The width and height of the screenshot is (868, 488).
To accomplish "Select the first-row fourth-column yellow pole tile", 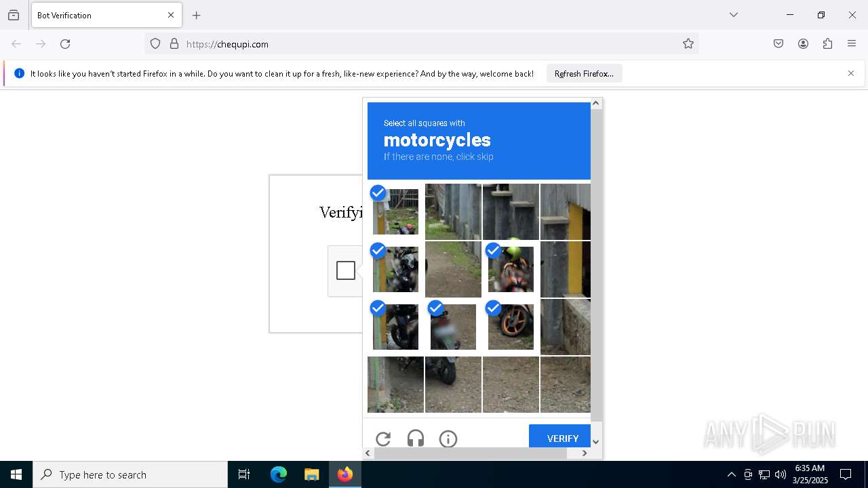I will (566, 211).
